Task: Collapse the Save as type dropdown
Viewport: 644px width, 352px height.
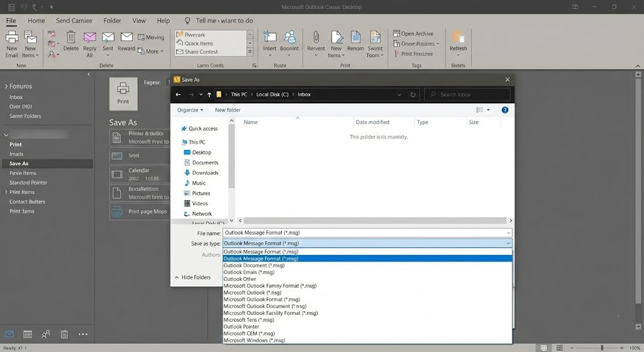Action: click(508, 244)
